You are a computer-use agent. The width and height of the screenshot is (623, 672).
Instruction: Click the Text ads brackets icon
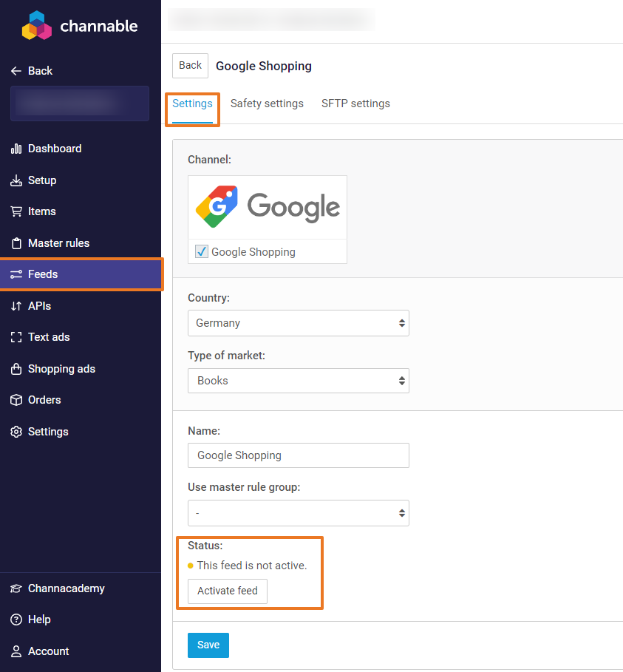tap(16, 337)
